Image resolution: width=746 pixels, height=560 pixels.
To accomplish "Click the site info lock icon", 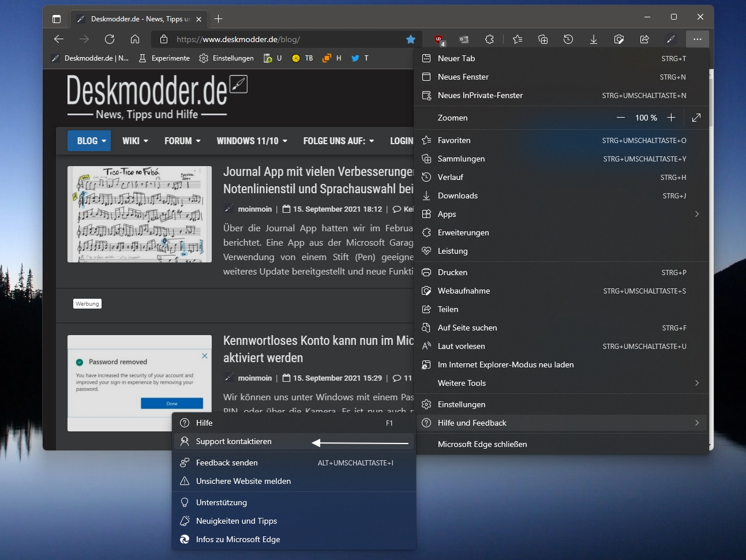I will [x=164, y=39].
